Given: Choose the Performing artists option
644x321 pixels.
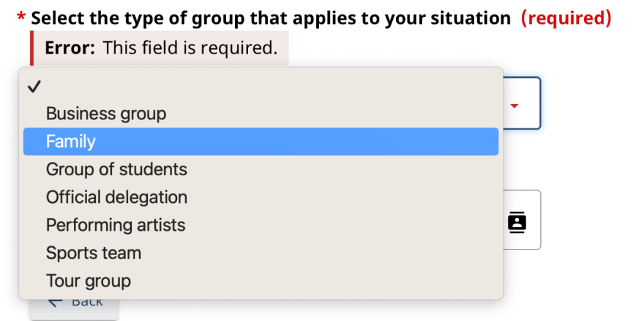Looking at the screenshot, I should pyautogui.click(x=115, y=225).
